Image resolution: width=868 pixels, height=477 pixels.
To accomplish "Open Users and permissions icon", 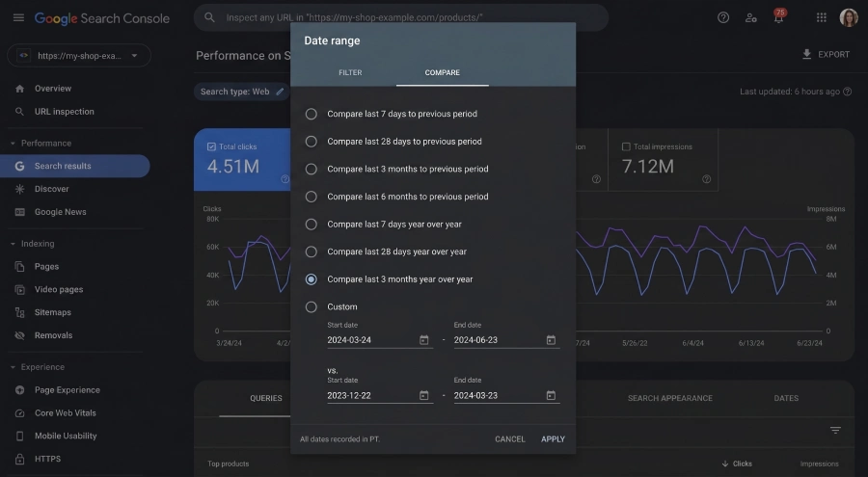I will [750, 17].
